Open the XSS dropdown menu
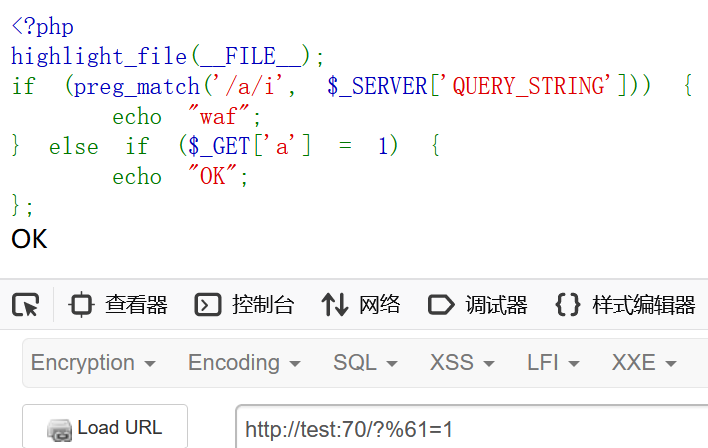The height and width of the screenshot is (448, 708). click(x=461, y=363)
